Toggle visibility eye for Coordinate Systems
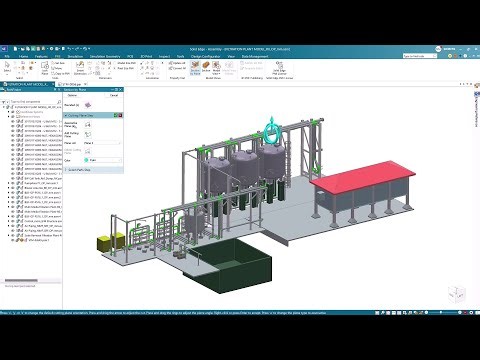480x360 pixels. [13, 112]
